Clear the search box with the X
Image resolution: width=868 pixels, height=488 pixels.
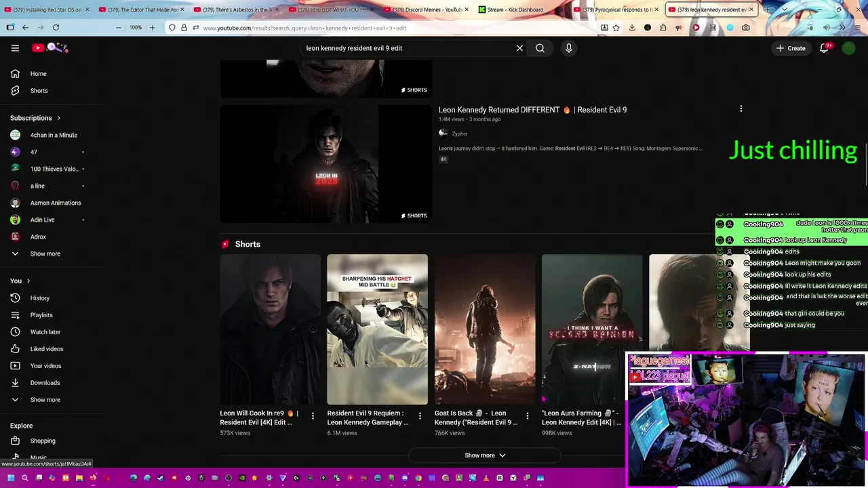(519, 48)
